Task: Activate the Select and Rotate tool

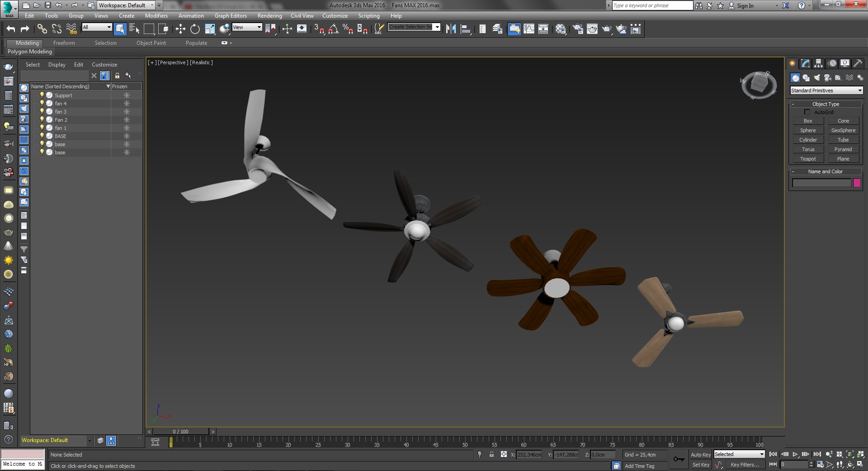Action: click(195, 29)
